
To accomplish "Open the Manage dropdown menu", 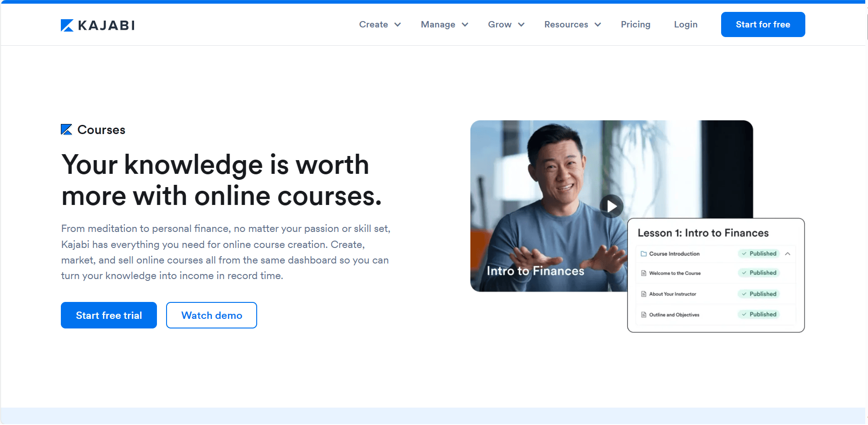I will tap(443, 24).
